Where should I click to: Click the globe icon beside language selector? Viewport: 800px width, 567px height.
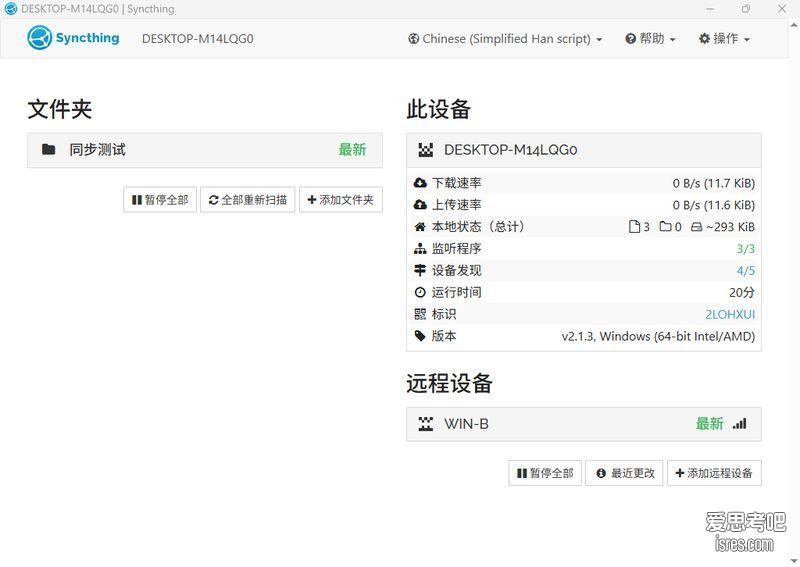click(x=413, y=39)
